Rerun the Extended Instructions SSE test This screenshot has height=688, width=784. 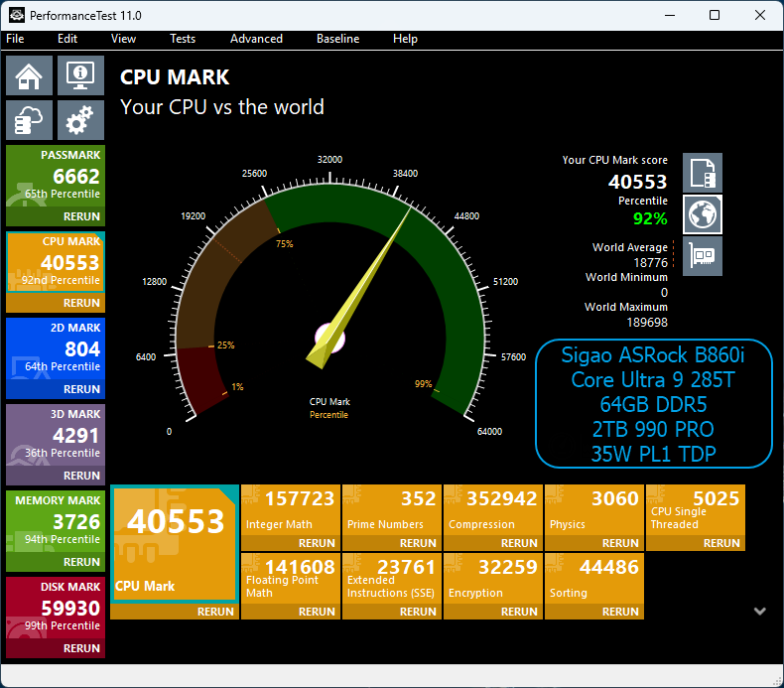(418, 612)
